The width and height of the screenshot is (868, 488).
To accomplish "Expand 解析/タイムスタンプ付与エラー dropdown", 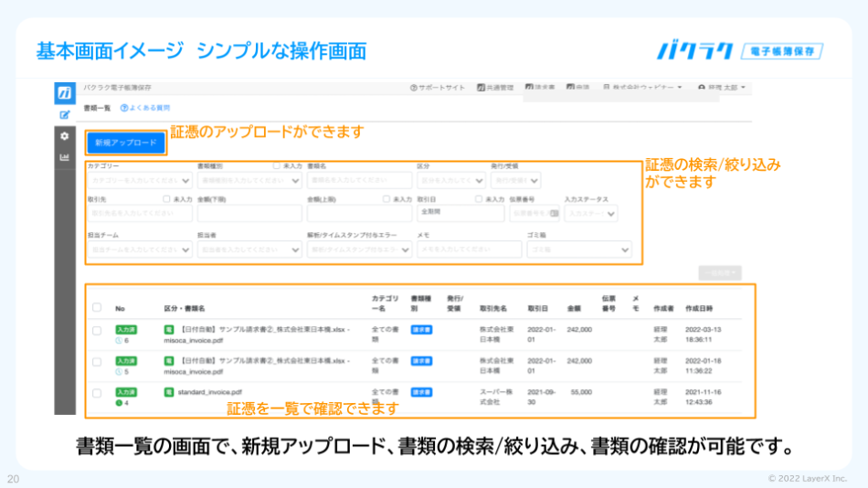I will tap(359, 249).
